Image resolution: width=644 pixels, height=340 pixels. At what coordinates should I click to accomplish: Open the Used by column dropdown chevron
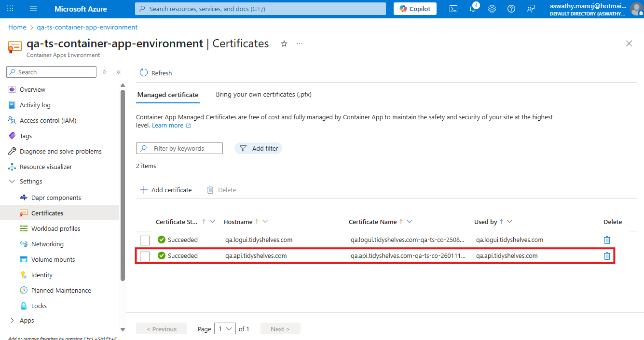pyautogui.click(x=509, y=222)
